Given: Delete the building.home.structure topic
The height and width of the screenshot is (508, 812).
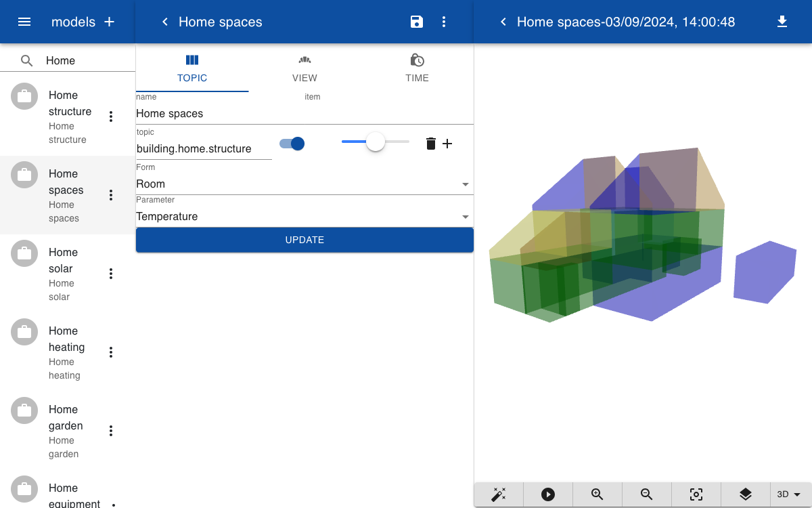Looking at the screenshot, I should (430, 144).
